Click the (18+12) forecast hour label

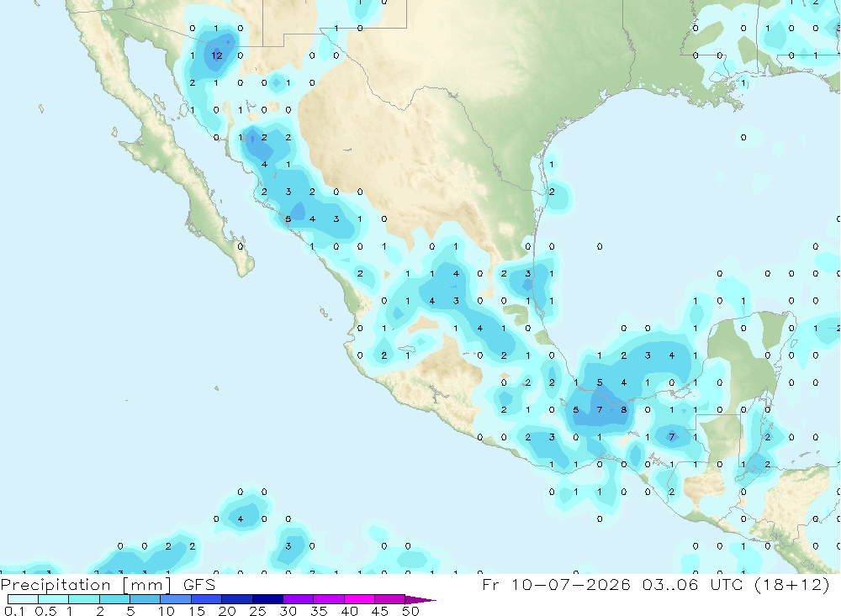click(x=791, y=584)
